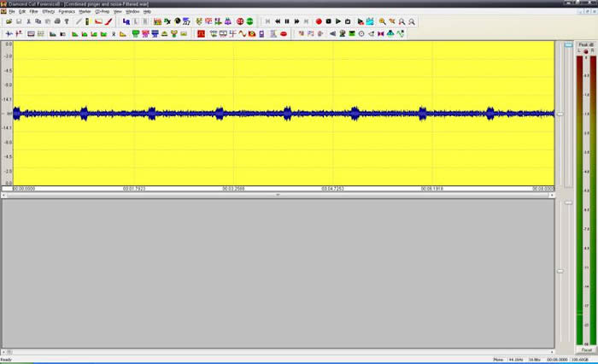This screenshot has width=598, height=364.
Task: Click the first green monitor-shaped filter icon
Action: [135, 34]
